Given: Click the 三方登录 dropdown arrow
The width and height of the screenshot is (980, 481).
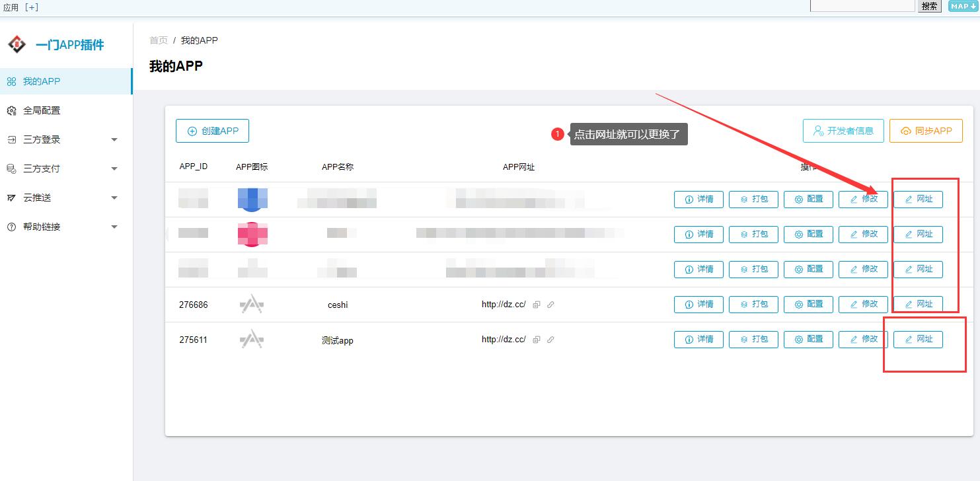Looking at the screenshot, I should [x=114, y=140].
